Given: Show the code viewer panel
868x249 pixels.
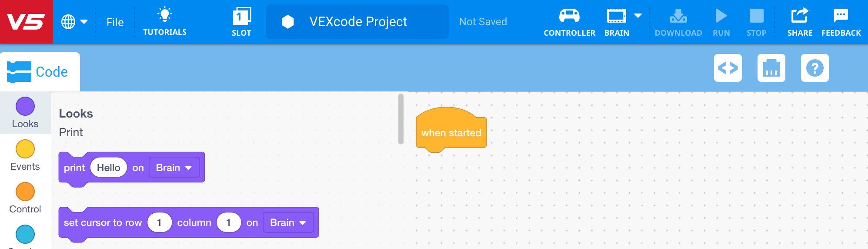Looking at the screenshot, I should tap(728, 68).
